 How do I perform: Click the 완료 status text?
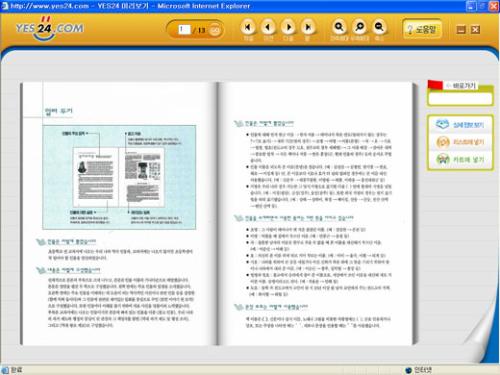[17, 370]
